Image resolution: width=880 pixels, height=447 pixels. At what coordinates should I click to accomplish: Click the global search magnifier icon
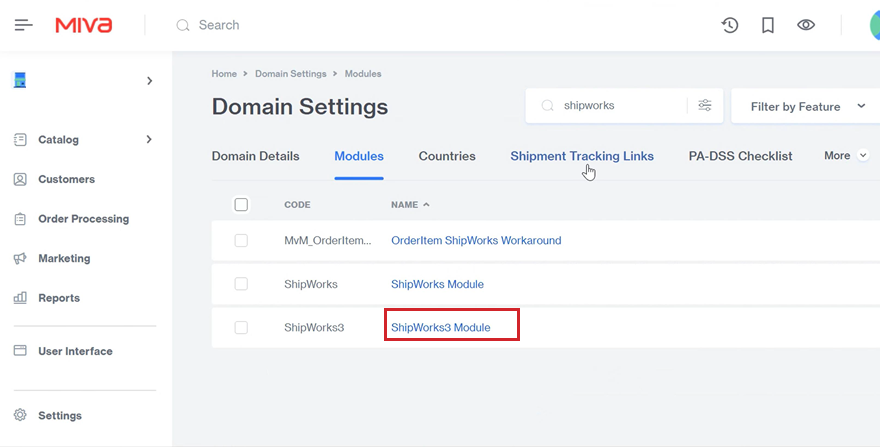point(182,25)
